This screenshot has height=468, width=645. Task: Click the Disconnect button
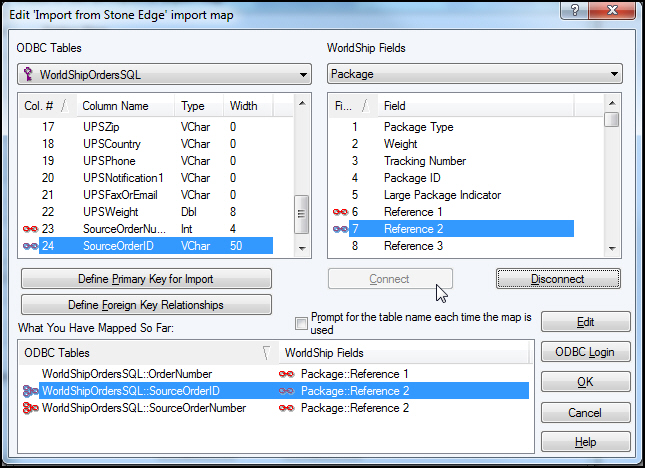(558, 279)
